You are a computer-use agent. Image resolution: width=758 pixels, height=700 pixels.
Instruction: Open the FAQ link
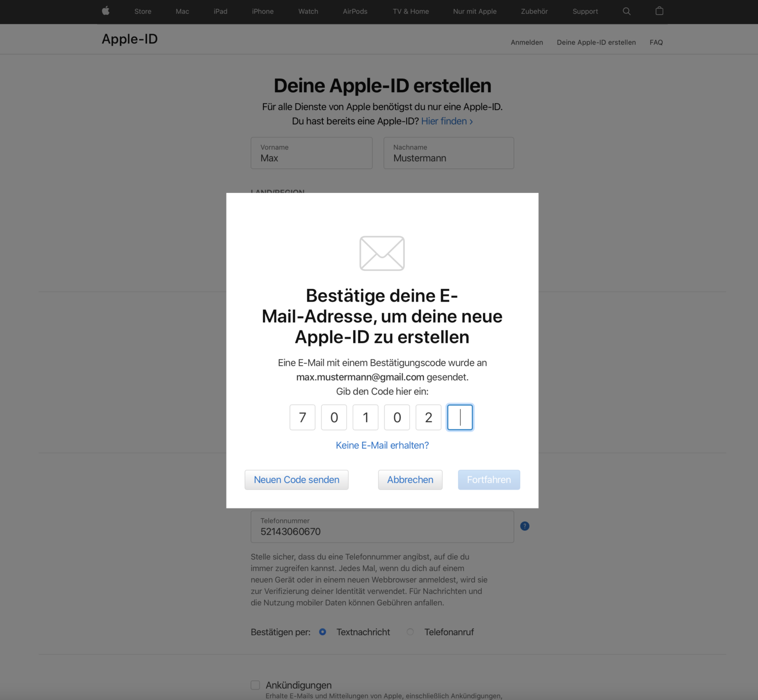[x=656, y=42]
